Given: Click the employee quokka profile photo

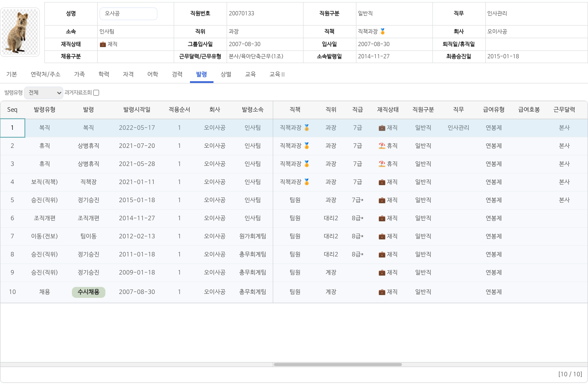Looking at the screenshot, I should pos(20,32).
